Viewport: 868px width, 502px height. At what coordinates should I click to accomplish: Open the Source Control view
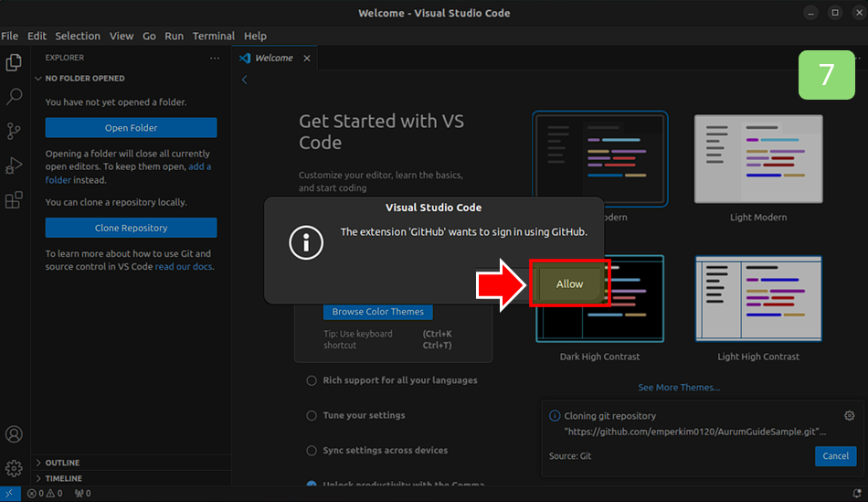(14, 131)
